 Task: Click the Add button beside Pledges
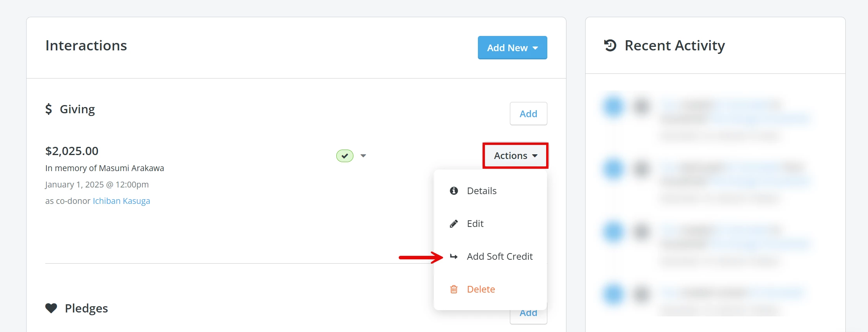coord(528,312)
